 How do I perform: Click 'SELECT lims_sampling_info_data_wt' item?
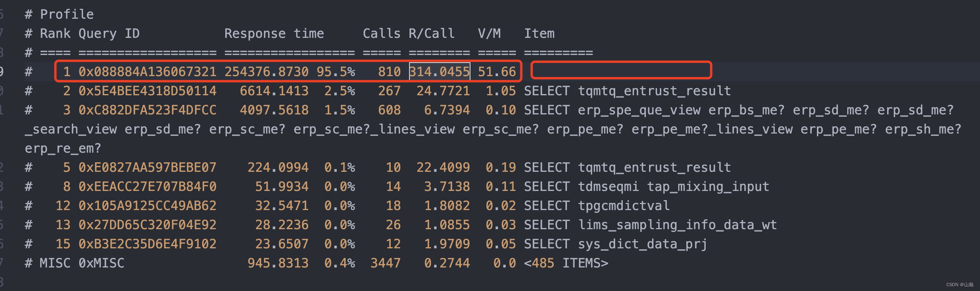[x=651, y=225]
